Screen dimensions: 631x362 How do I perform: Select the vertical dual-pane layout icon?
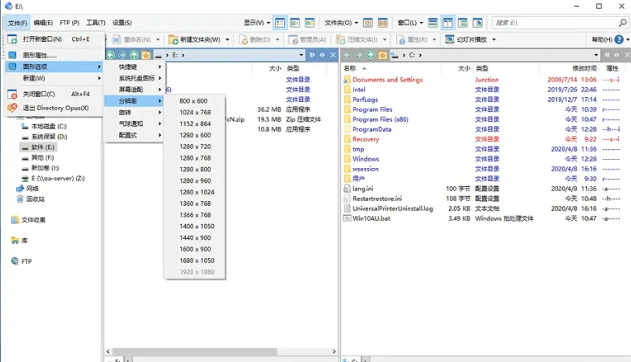[x=447, y=23]
